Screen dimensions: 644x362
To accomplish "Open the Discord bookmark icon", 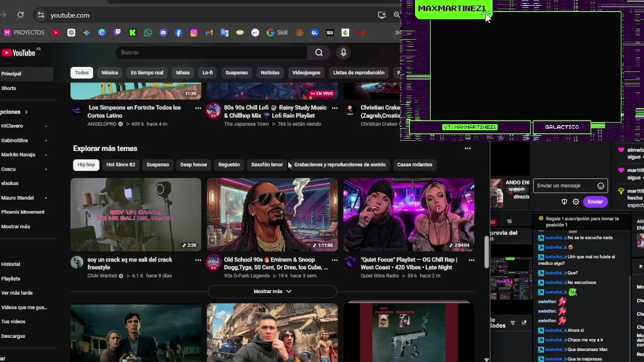I will click(163, 33).
